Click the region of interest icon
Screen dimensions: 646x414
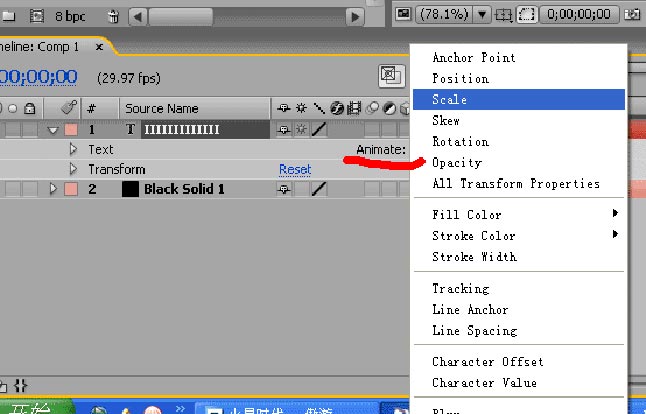pyautogui.click(x=527, y=15)
